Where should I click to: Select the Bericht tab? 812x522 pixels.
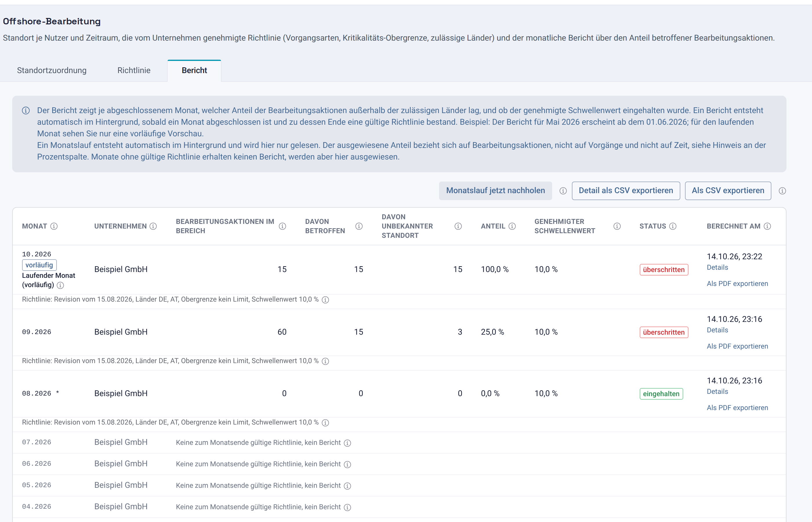[x=194, y=70]
